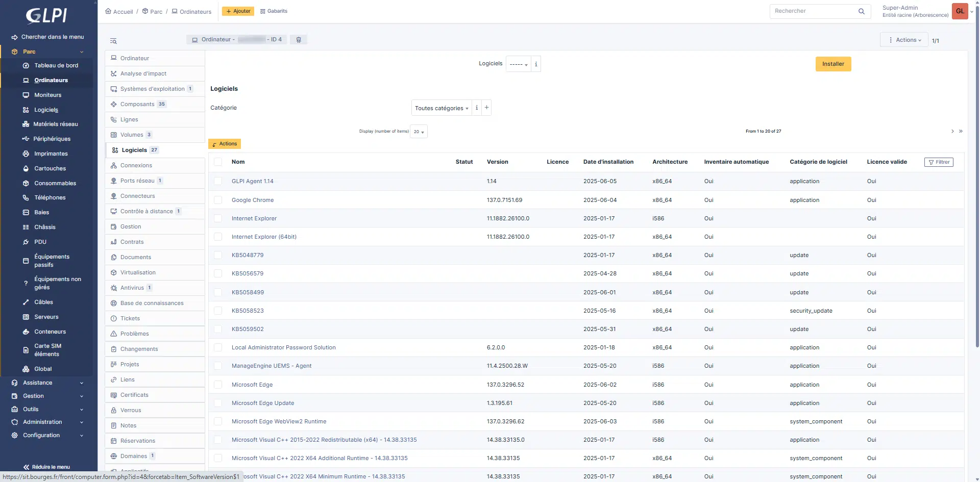Click the GLPI logo
This screenshot has height=482, width=980.
click(x=46, y=15)
